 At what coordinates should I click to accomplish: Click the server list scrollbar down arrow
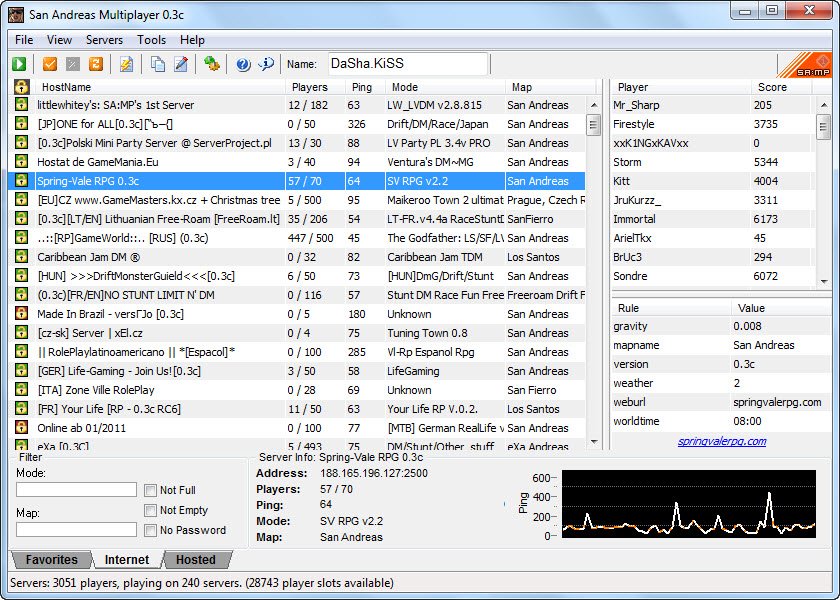(594, 442)
